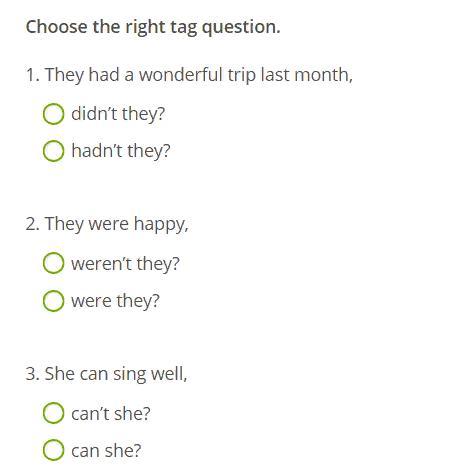The height and width of the screenshot is (476, 459).
Task: Click the "can she?" answer label text
Action: tap(106, 451)
